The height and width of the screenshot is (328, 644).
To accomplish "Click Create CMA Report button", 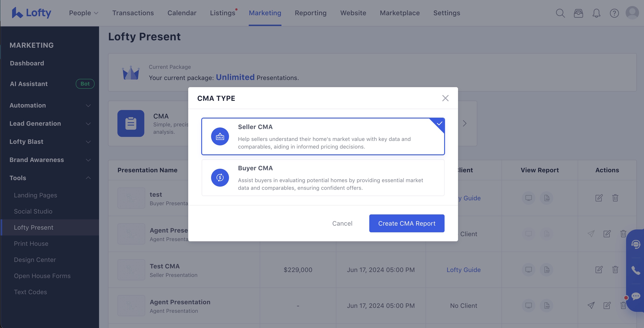I will click(407, 223).
